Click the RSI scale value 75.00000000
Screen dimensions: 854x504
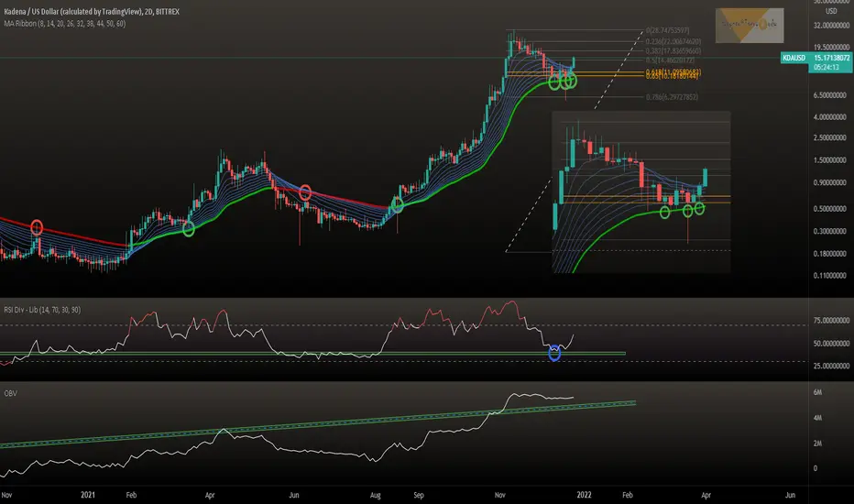coord(831,321)
